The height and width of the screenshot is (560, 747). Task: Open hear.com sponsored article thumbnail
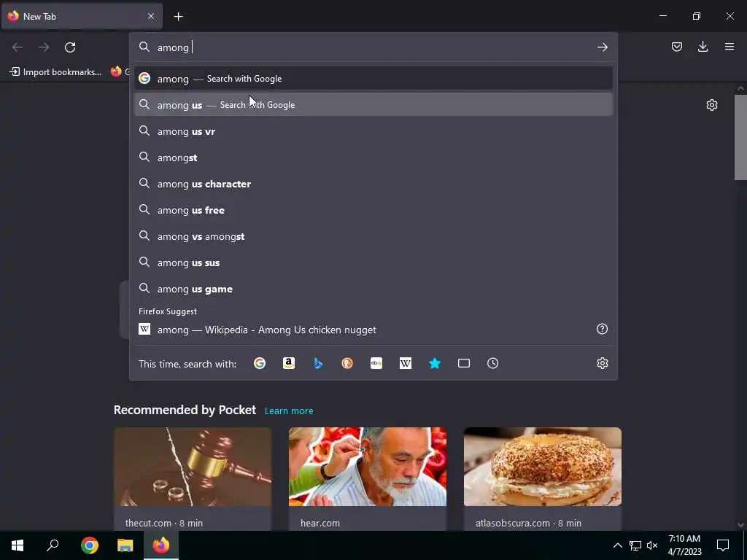(x=368, y=467)
